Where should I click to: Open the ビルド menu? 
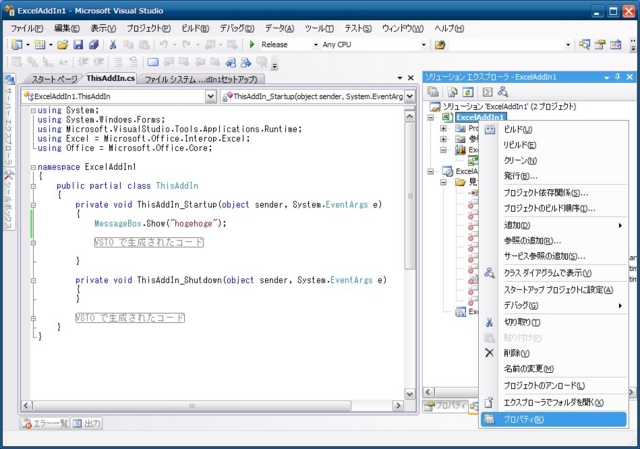[x=195, y=28]
